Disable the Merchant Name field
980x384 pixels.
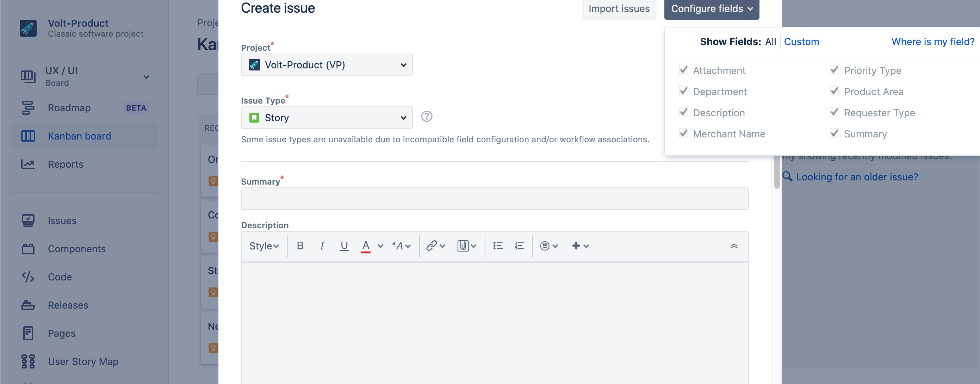click(683, 133)
